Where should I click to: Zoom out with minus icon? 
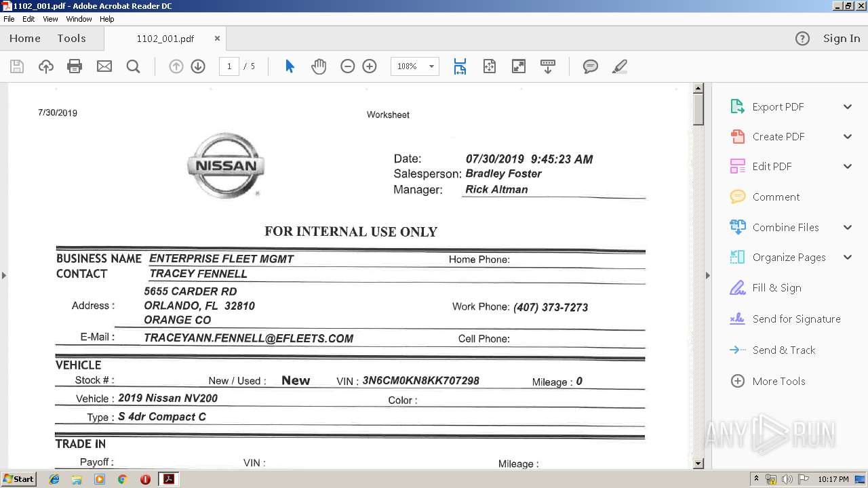pyautogui.click(x=348, y=66)
